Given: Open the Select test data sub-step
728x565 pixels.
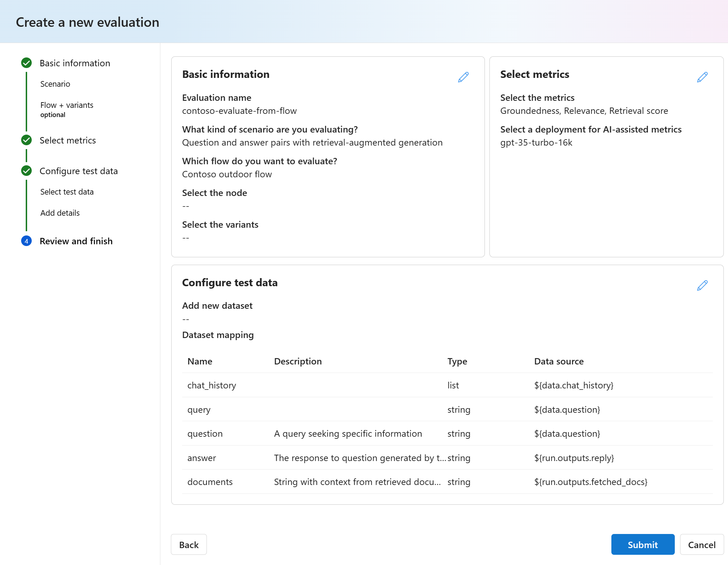Looking at the screenshot, I should click(67, 192).
